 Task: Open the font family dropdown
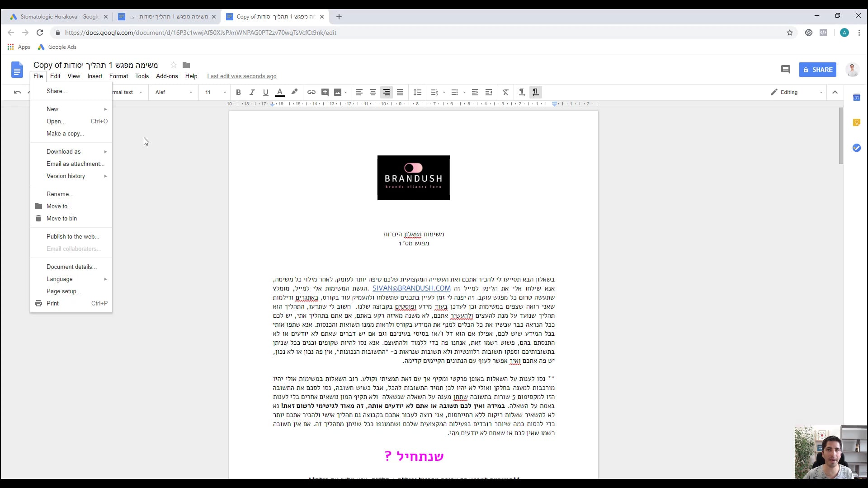[x=172, y=92]
